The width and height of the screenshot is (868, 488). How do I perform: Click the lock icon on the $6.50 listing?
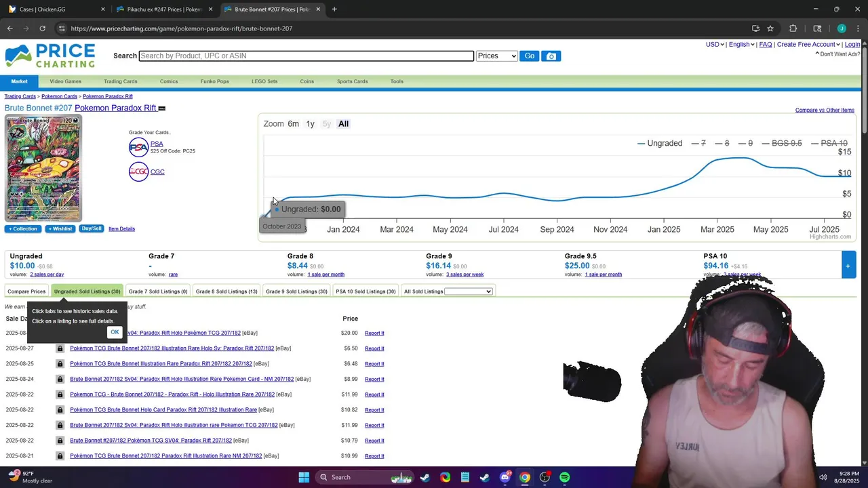[x=60, y=348]
